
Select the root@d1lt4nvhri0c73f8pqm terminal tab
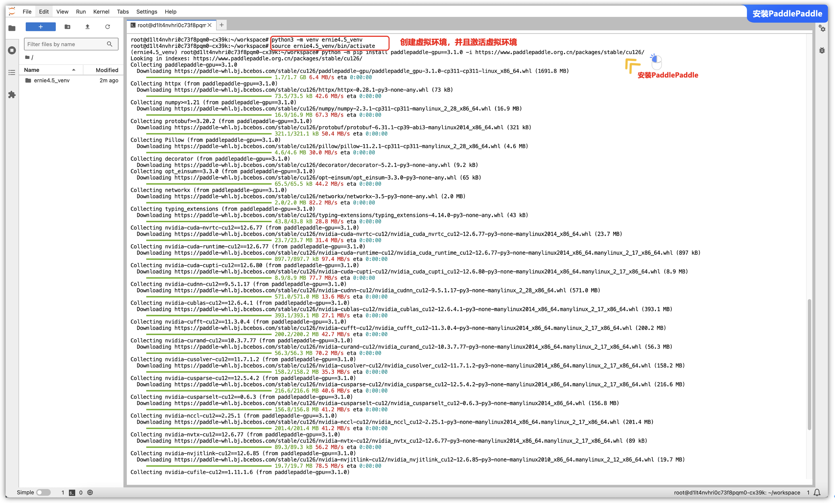172,25
